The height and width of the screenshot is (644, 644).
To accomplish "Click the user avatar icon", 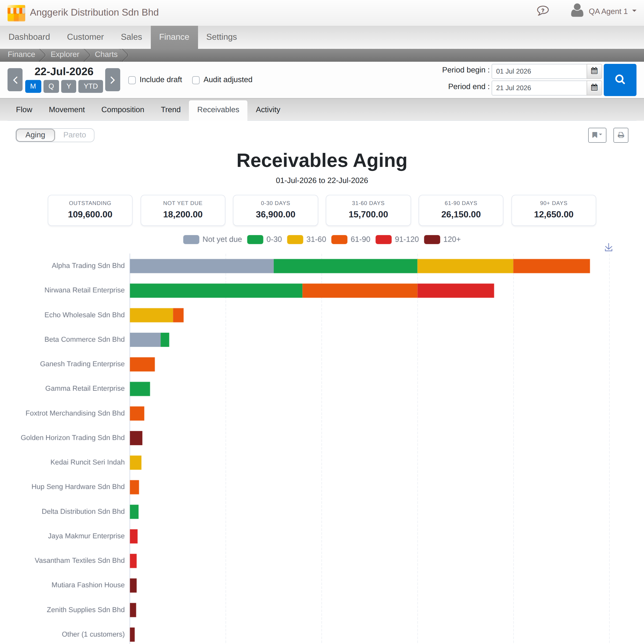I will [577, 11].
